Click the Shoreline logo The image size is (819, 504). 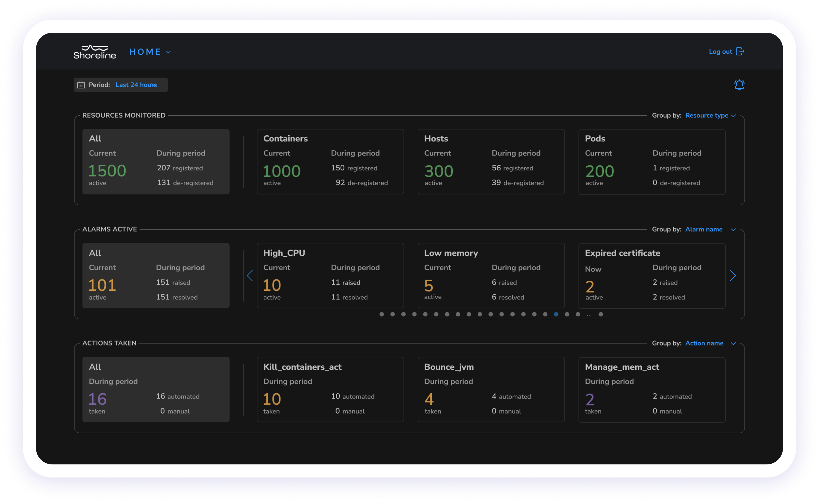95,52
